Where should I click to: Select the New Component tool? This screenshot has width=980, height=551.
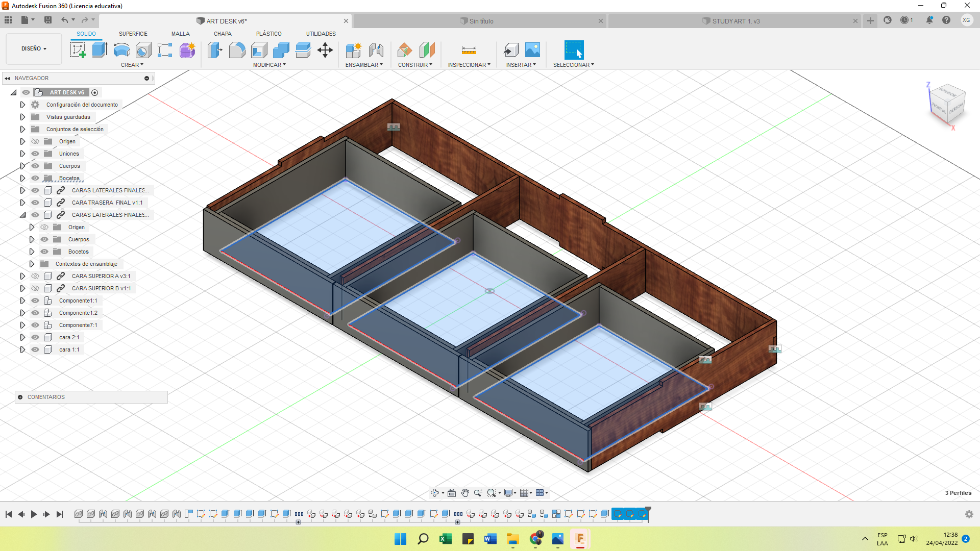pos(353,50)
